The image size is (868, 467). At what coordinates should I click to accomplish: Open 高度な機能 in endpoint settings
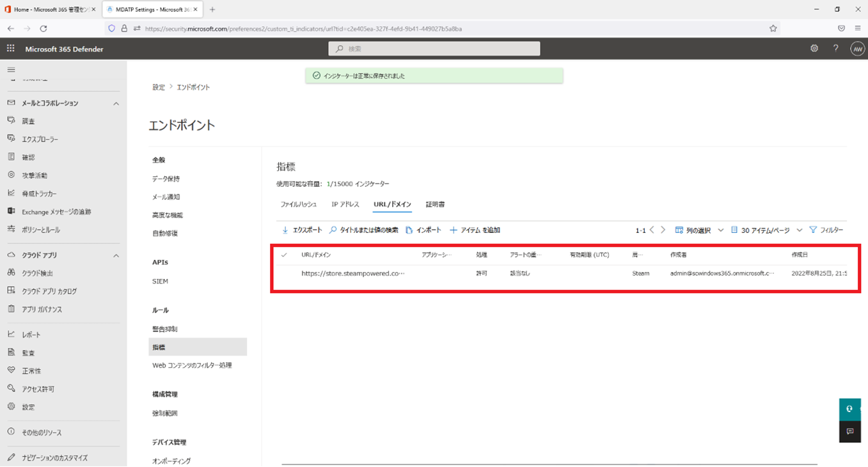pyautogui.click(x=168, y=215)
